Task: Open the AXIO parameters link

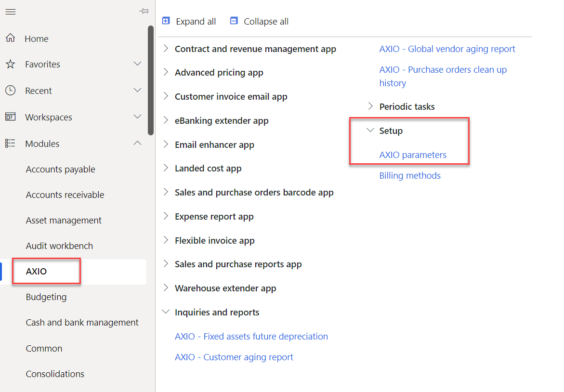Action: pyautogui.click(x=413, y=155)
